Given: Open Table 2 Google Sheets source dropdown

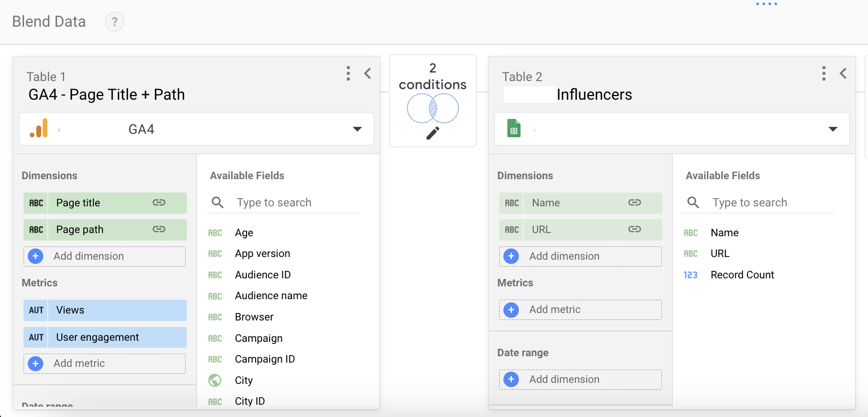Looking at the screenshot, I should click(672, 129).
